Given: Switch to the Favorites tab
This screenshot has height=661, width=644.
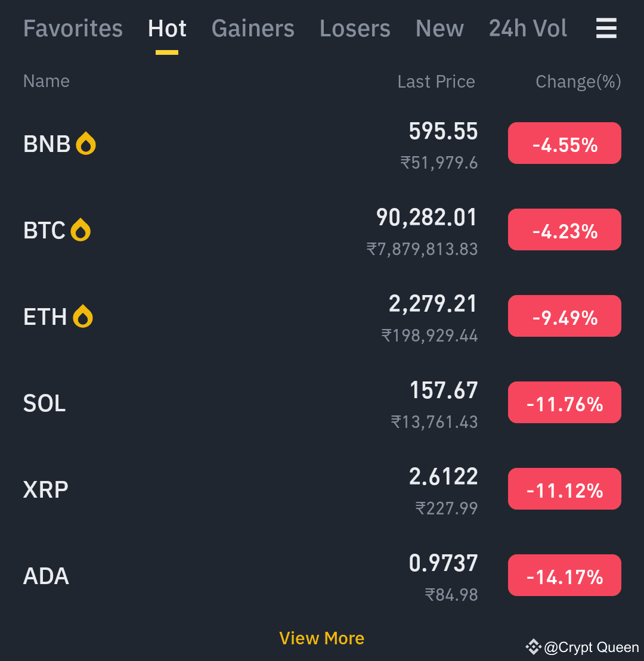Looking at the screenshot, I should coord(73,29).
